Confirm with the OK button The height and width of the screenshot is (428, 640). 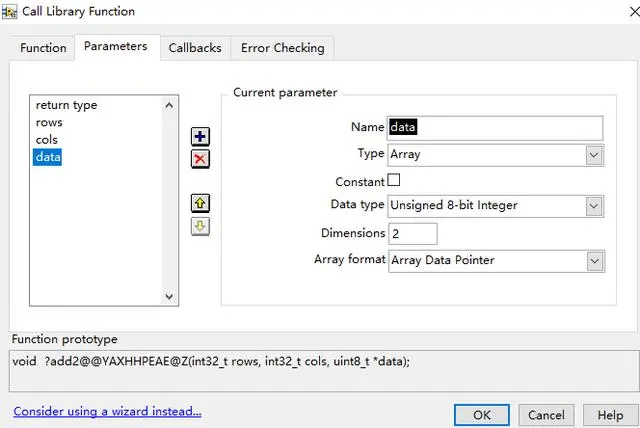click(x=482, y=415)
